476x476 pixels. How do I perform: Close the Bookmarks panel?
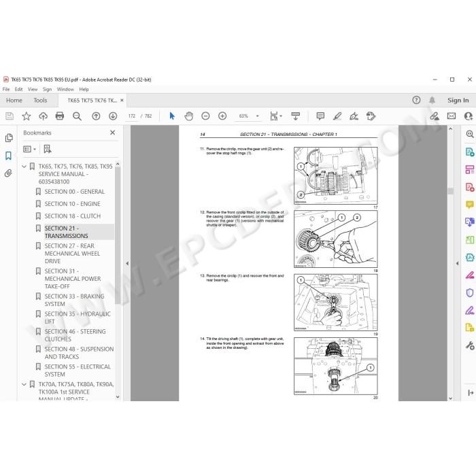(113, 133)
